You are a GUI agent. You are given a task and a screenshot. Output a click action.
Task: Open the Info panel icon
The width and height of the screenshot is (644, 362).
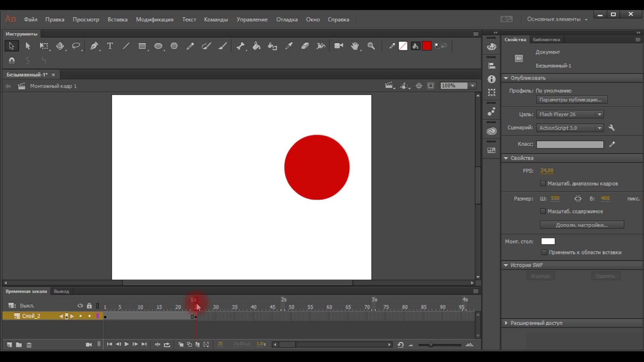click(491, 79)
